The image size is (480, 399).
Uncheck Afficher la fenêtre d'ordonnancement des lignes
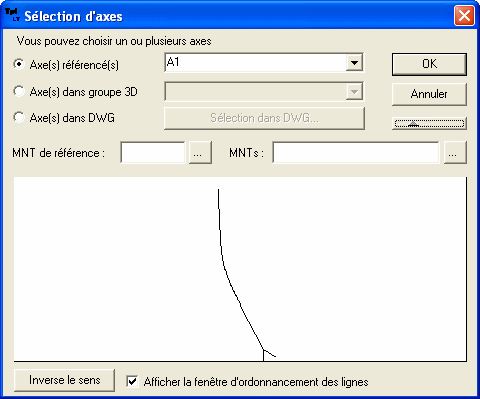pyautogui.click(x=132, y=381)
